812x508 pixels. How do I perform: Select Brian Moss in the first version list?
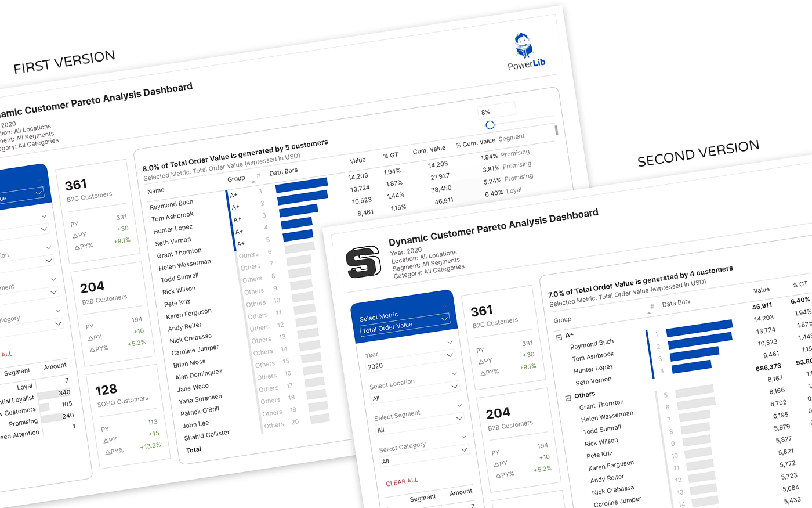point(189,363)
